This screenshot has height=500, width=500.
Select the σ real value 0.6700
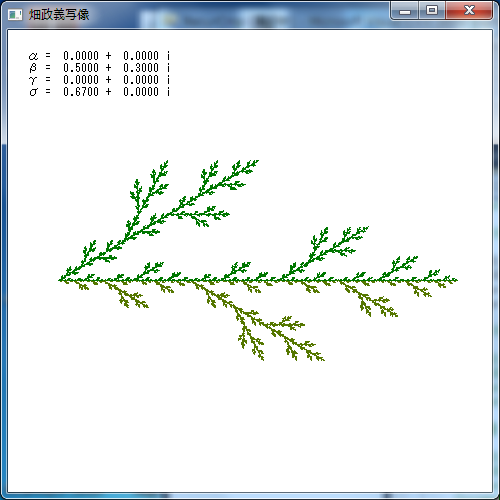point(81,92)
